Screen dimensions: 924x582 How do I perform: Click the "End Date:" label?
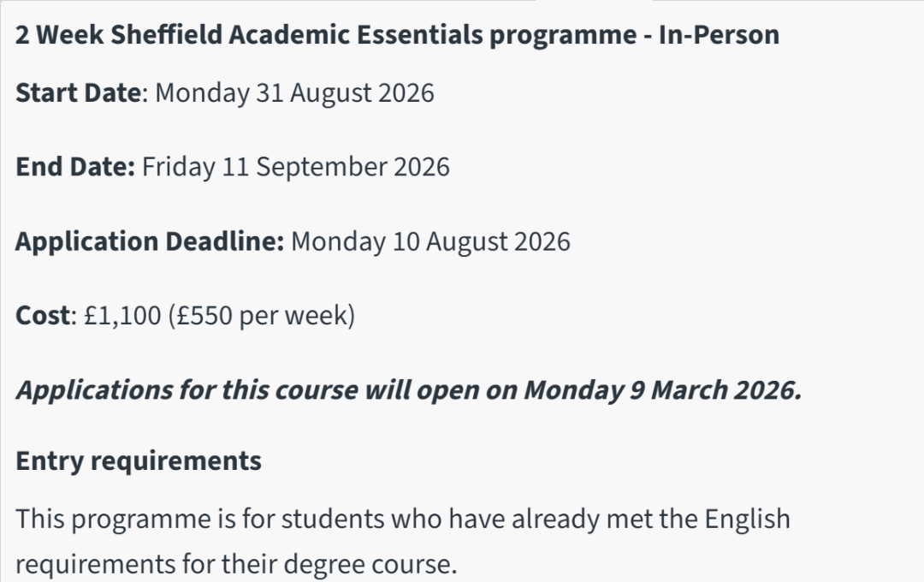click(x=75, y=166)
